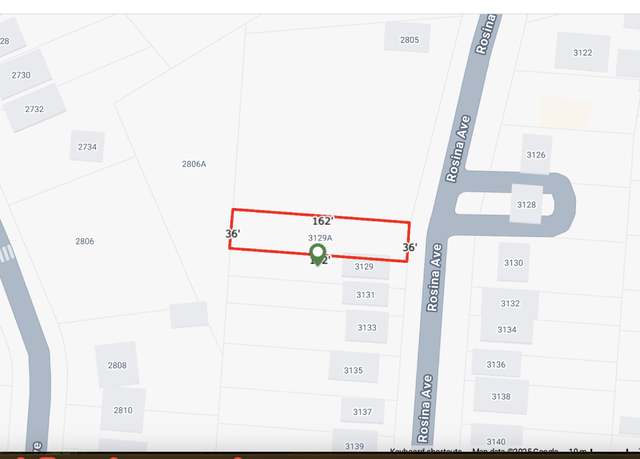Screen dimensions: 640x459
Task: Select building 2730 in upper left
Action: 22,74
